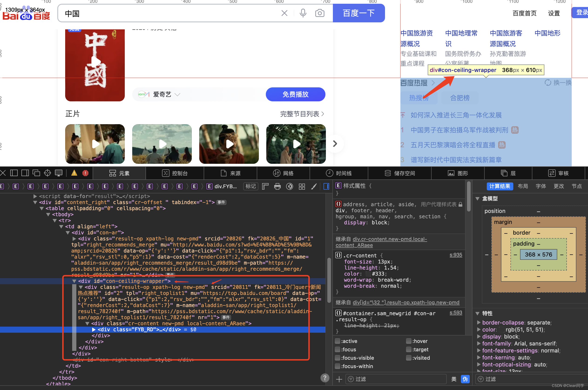Viewport: 588px width, 390px height.
Task: Click the print media emulation icon
Action: 278,187
